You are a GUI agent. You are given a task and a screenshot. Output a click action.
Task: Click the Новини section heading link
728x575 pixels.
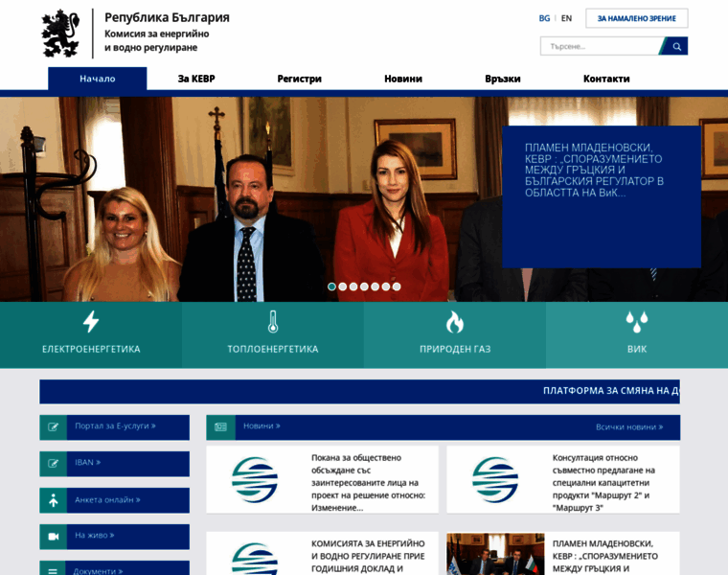coord(262,425)
